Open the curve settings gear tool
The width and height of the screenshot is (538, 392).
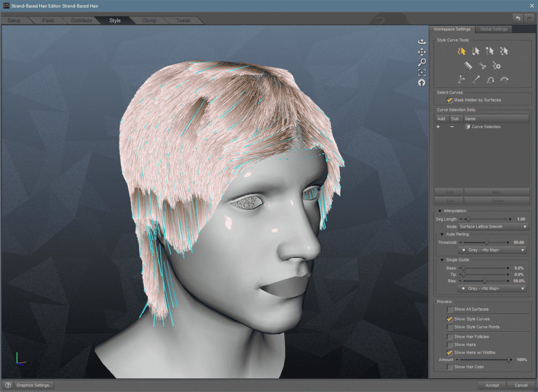tap(496, 66)
